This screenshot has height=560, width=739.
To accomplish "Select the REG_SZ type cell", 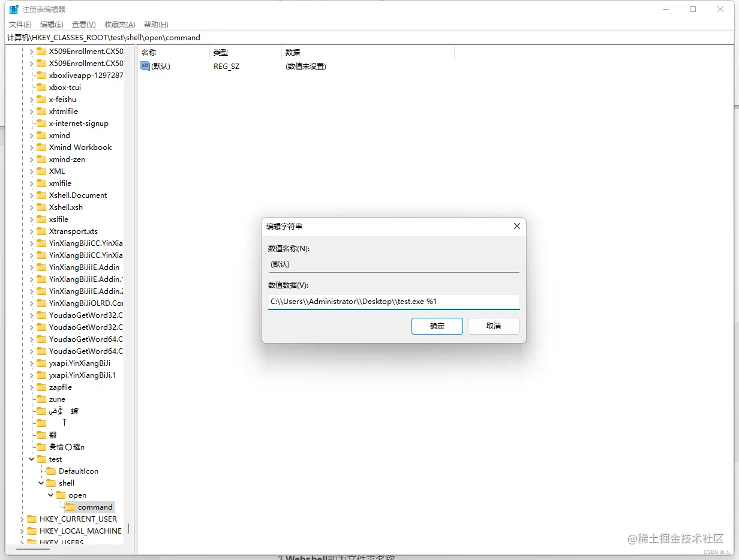I will tap(226, 67).
